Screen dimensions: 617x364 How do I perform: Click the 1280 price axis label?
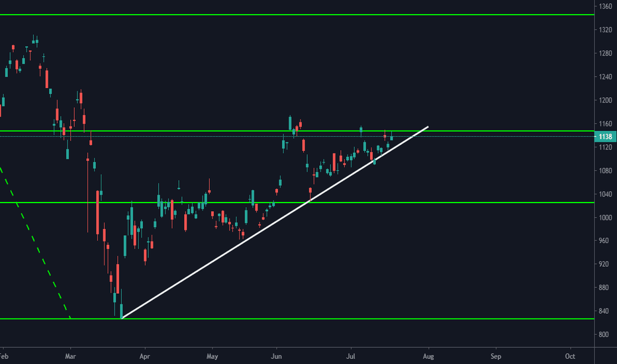pos(606,53)
